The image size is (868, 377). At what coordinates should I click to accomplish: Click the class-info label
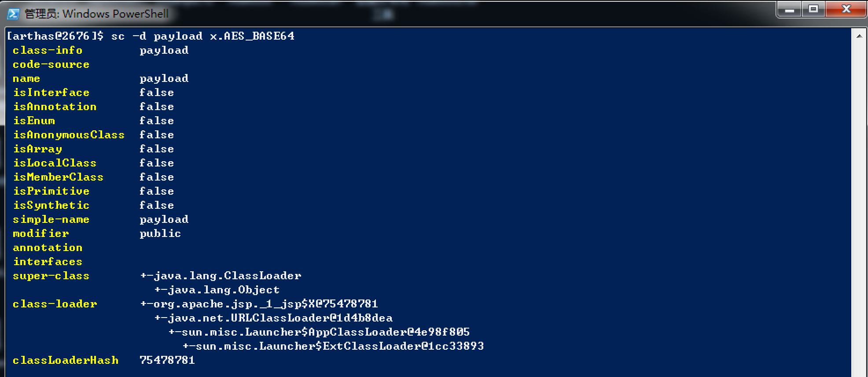point(48,50)
